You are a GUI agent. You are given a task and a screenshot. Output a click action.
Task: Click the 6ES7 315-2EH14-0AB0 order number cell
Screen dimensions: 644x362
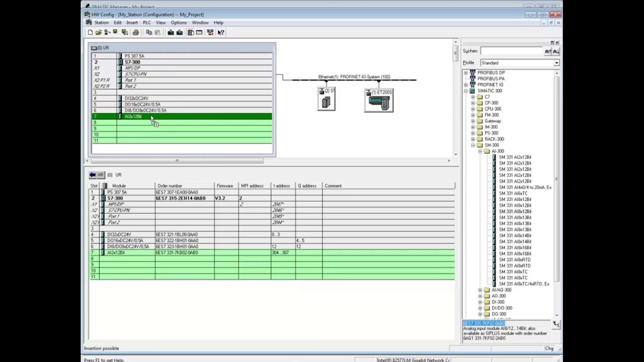coord(185,198)
